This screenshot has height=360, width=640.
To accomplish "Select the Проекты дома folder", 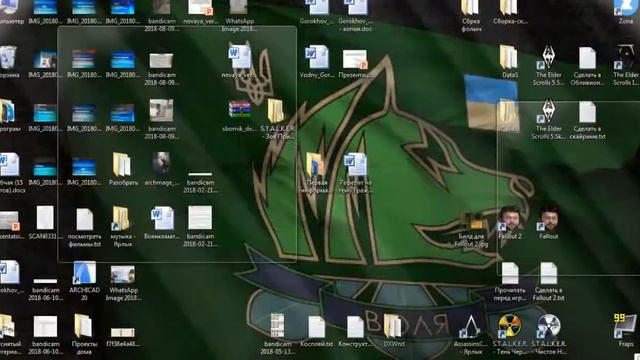I will (84, 334).
